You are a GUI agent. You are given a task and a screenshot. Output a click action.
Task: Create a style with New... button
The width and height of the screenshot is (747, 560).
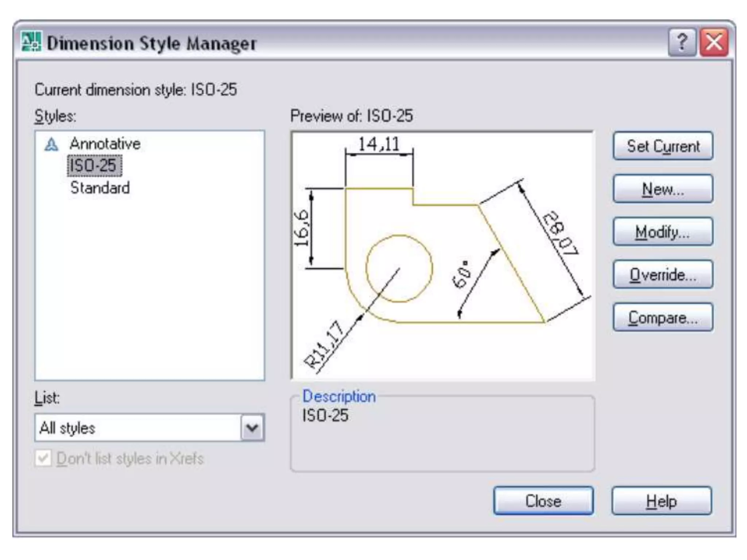(x=662, y=189)
